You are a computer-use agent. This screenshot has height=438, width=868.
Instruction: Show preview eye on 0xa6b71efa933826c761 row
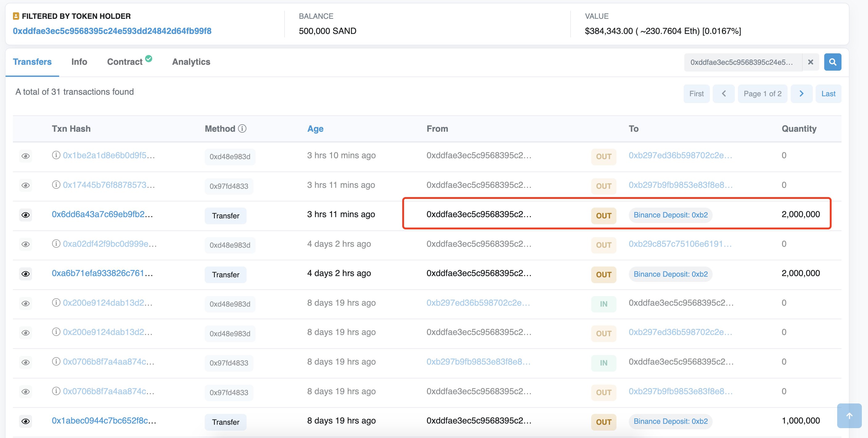click(x=26, y=274)
